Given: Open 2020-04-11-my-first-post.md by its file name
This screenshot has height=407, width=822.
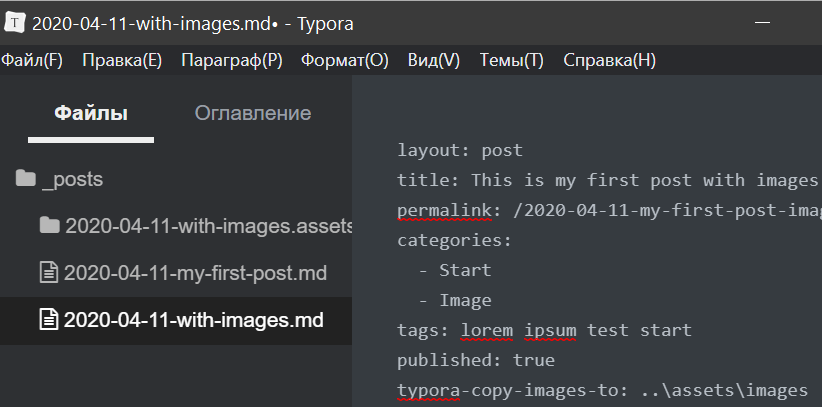Looking at the screenshot, I should 195,273.
